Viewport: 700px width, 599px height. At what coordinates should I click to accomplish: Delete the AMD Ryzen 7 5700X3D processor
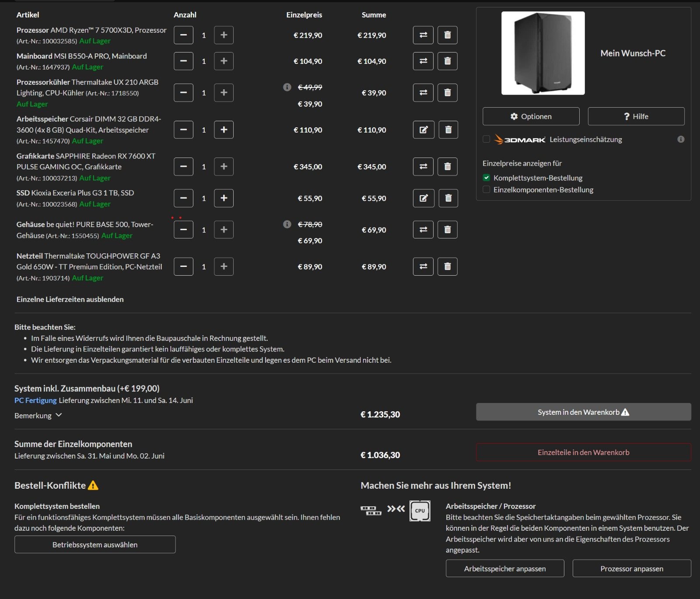(x=448, y=35)
